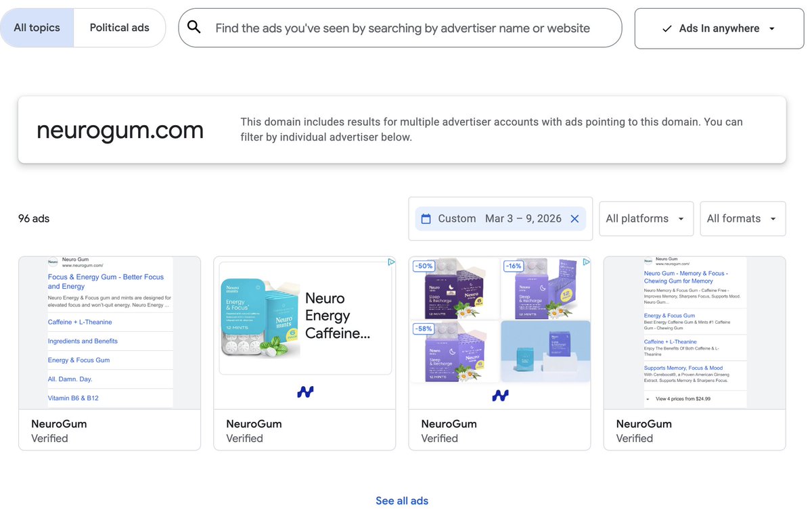
Task: Open the -58% Sleep & Recharge product image
Action: pos(455,352)
